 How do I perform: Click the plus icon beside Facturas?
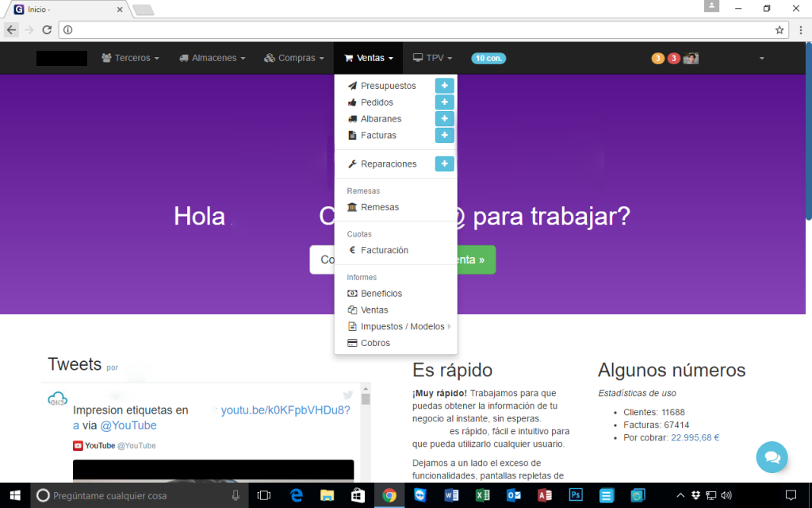pos(444,136)
